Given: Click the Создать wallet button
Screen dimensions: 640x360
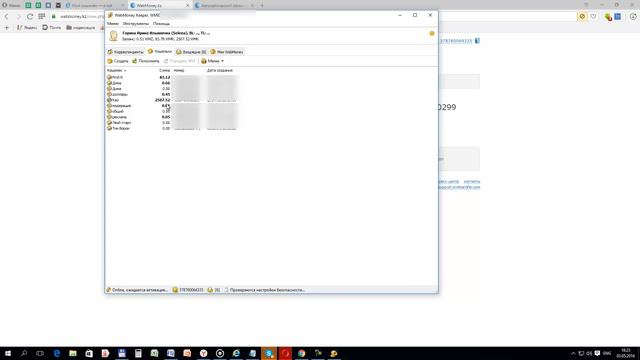Looking at the screenshot, I should click(118, 61).
